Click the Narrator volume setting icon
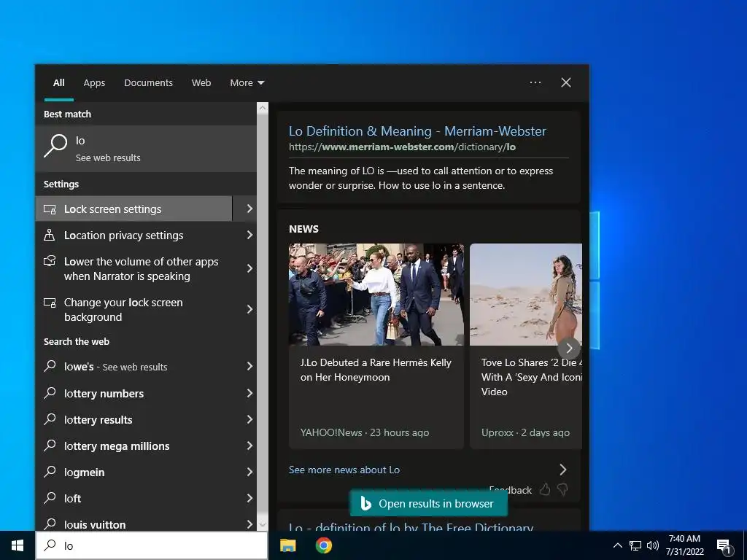This screenshot has width=747, height=560. (50, 261)
